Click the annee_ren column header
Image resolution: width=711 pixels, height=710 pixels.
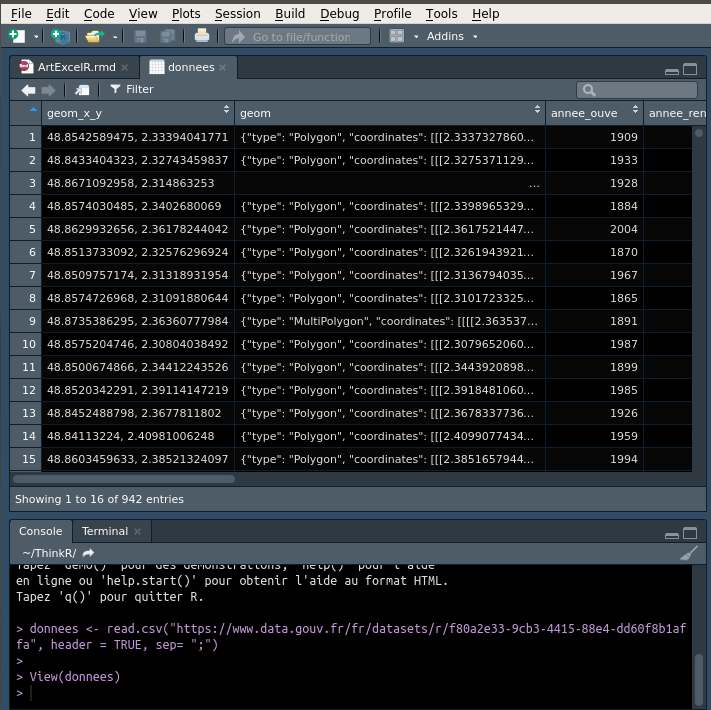coord(677,113)
